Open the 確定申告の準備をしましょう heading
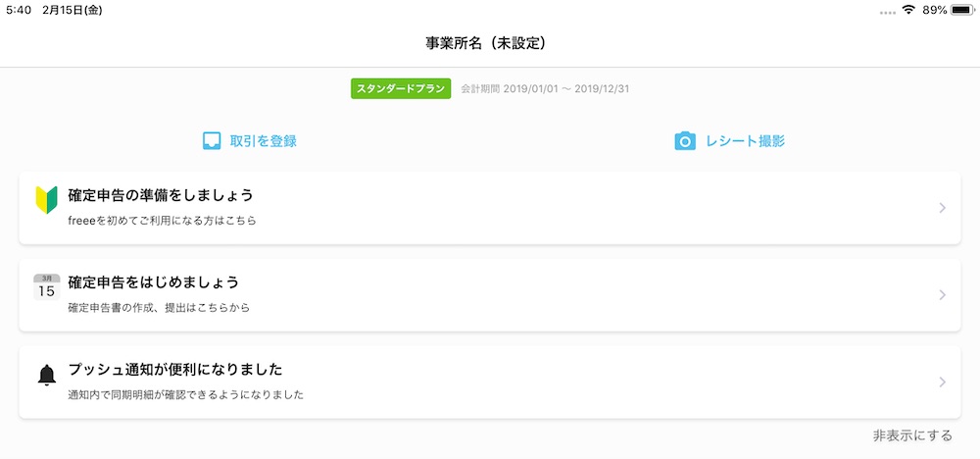Viewport: 980px width, 459px height. pyautogui.click(x=161, y=195)
